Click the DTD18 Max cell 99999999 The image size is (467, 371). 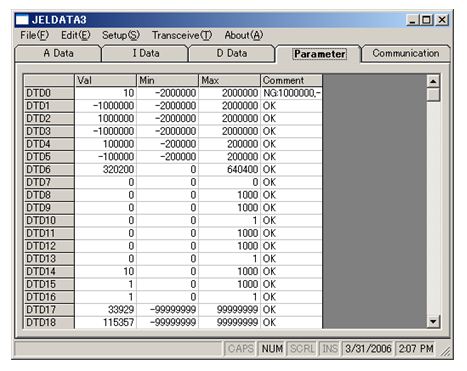[230, 322]
